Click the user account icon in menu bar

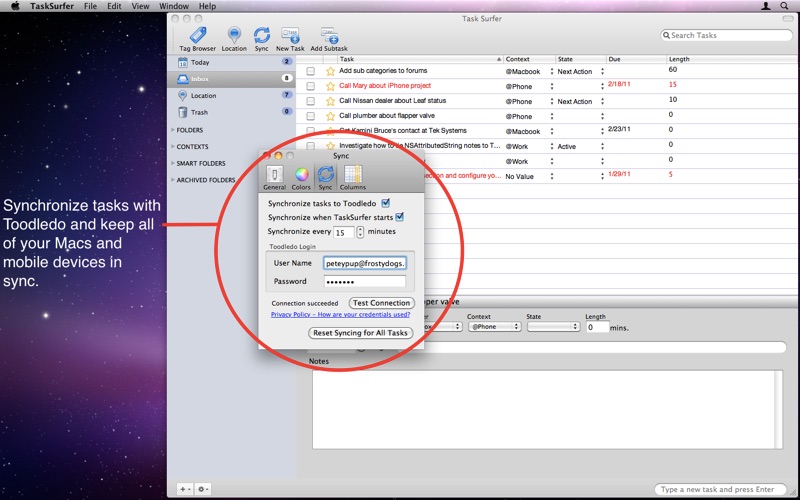pos(766,6)
